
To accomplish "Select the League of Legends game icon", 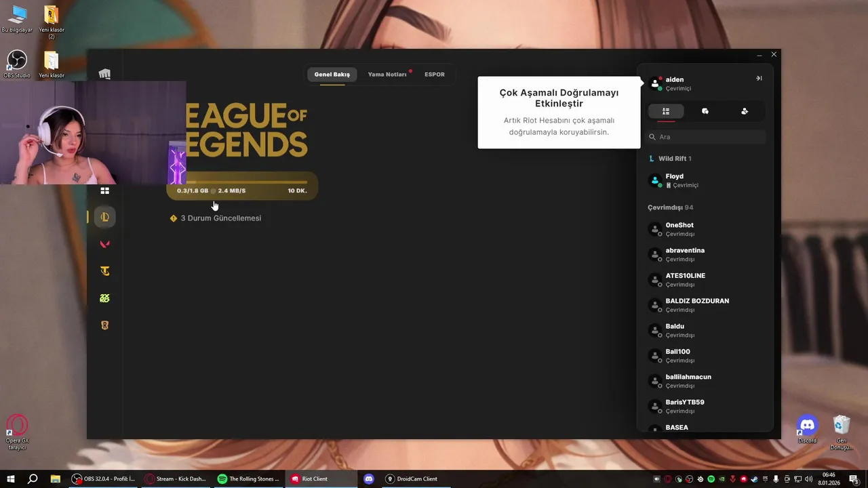I will click(104, 217).
